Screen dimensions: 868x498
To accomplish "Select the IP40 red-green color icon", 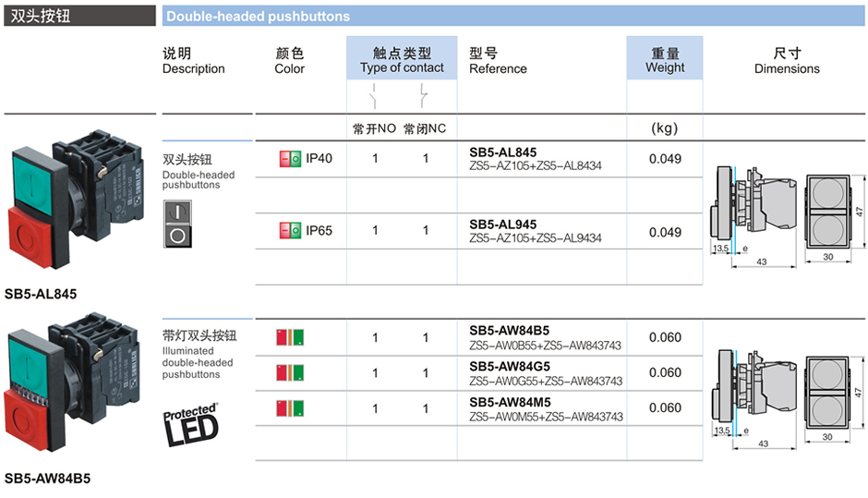I will click(x=289, y=159).
